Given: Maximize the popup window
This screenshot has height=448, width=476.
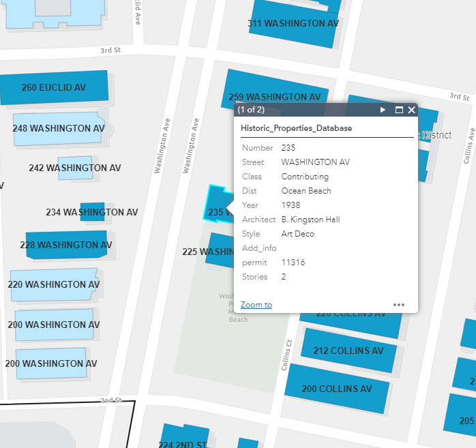Looking at the screenshot, I should 399,110.
